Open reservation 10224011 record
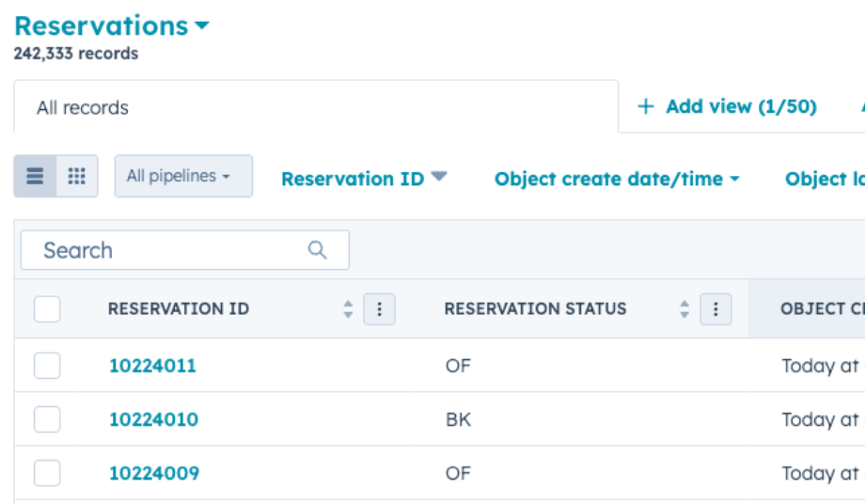 pyautogui.click(x=153, y=366)
